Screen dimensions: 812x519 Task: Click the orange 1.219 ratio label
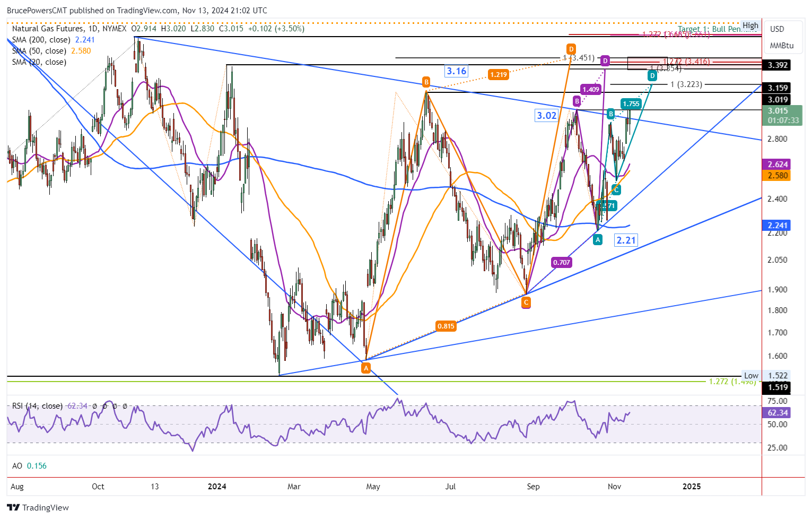(499, 75)
